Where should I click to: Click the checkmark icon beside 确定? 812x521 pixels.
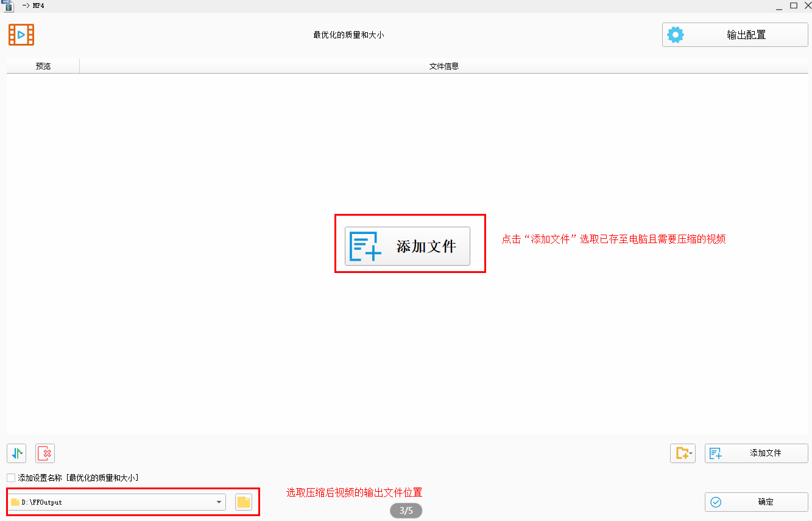coord(716,502)
